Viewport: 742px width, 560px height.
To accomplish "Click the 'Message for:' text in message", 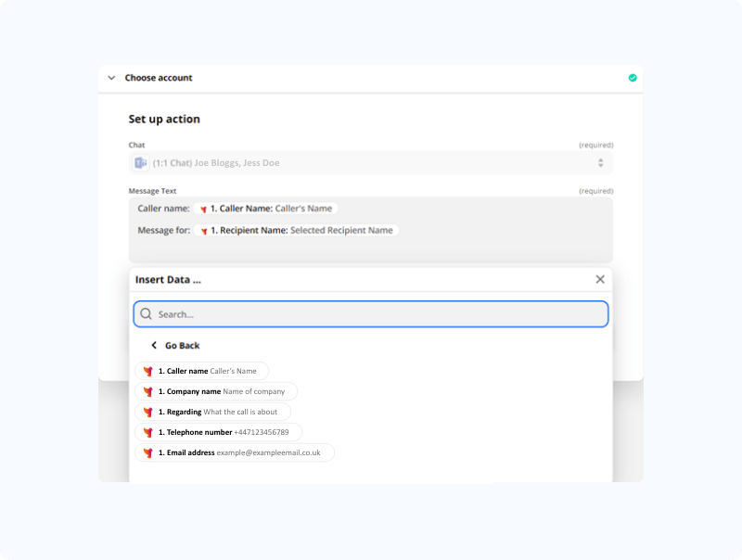I will click(164, 230).
